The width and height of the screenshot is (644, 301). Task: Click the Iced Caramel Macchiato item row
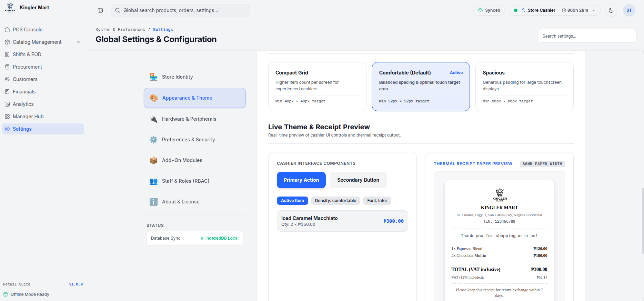tap(342, 221)
